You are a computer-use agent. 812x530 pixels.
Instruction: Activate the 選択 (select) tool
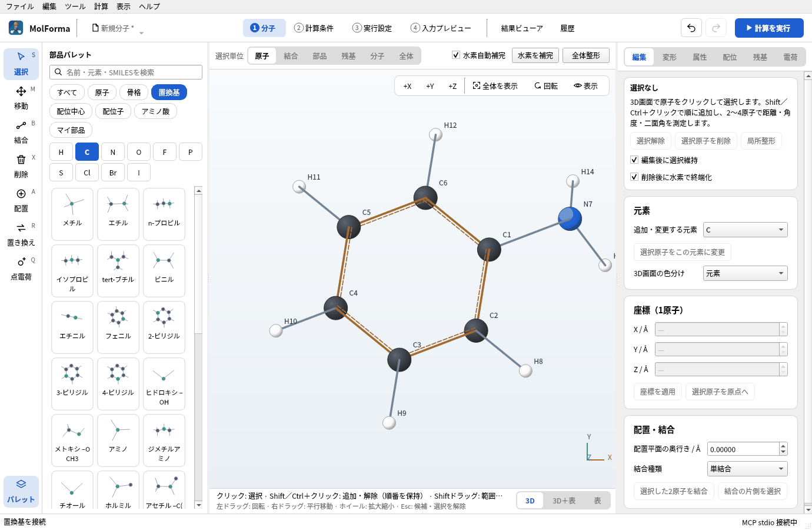21,64
